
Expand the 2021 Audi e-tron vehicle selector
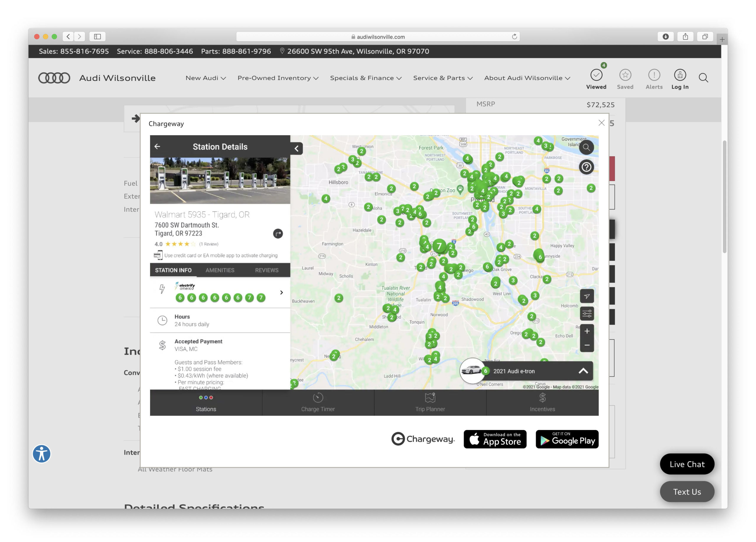583,371
